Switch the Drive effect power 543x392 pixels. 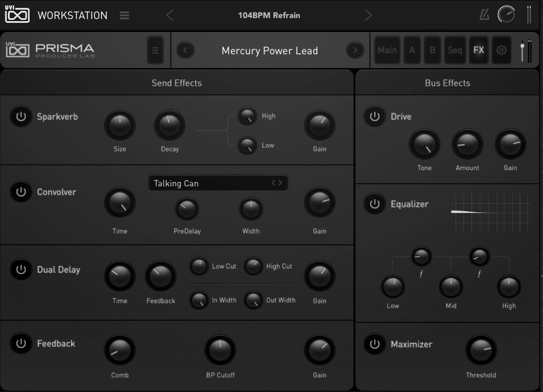(x=375, y=116)
